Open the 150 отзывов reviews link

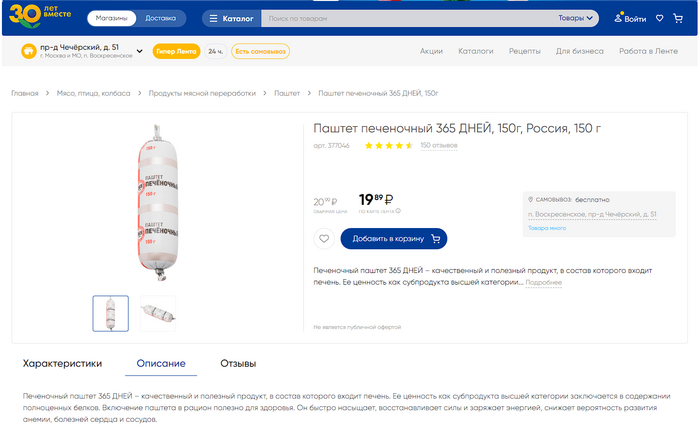439,146
